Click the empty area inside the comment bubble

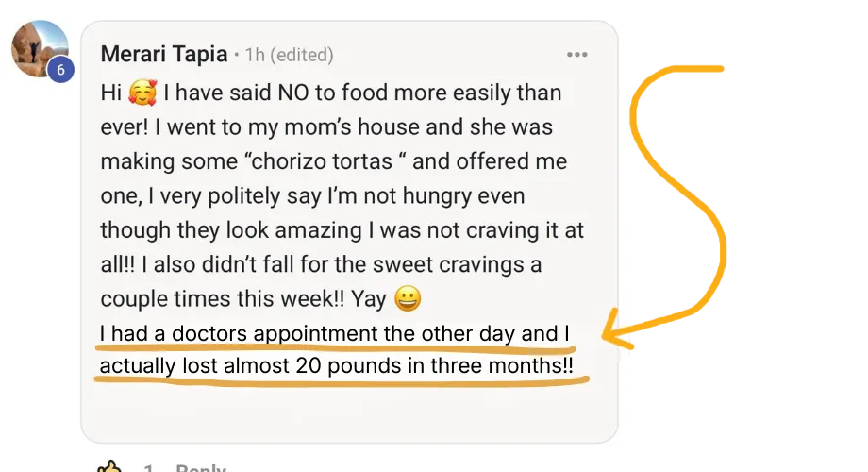tap(349, 411)
